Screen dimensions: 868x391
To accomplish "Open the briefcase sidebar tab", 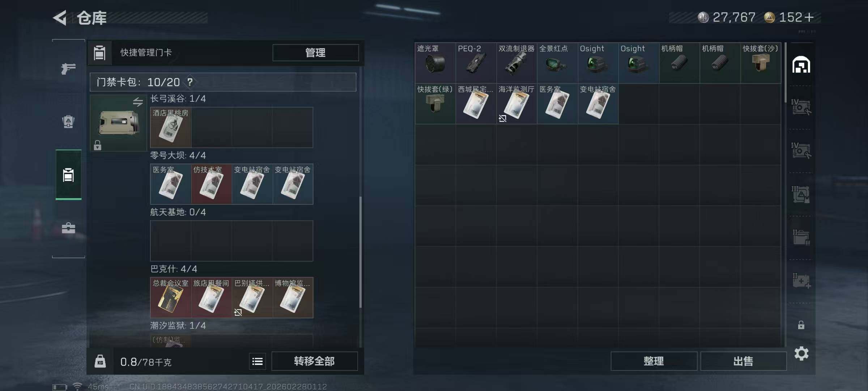I will click(x=68, y=228).
